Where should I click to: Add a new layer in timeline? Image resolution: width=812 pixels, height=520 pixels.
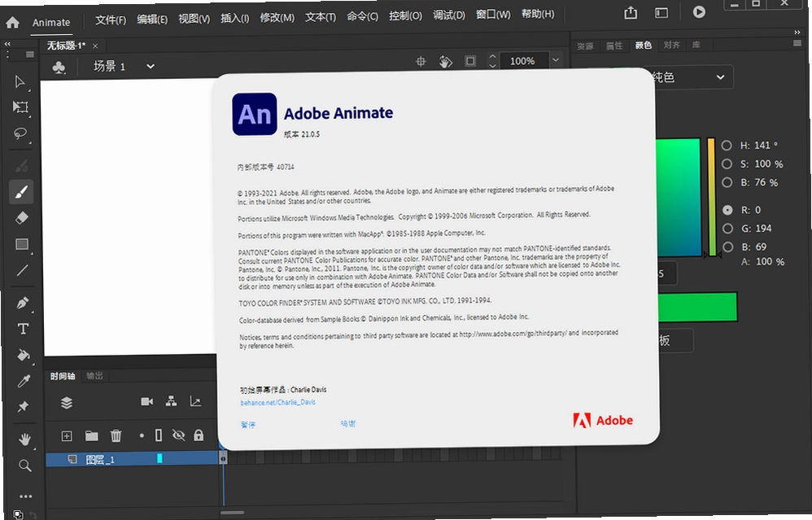(67, 435)
